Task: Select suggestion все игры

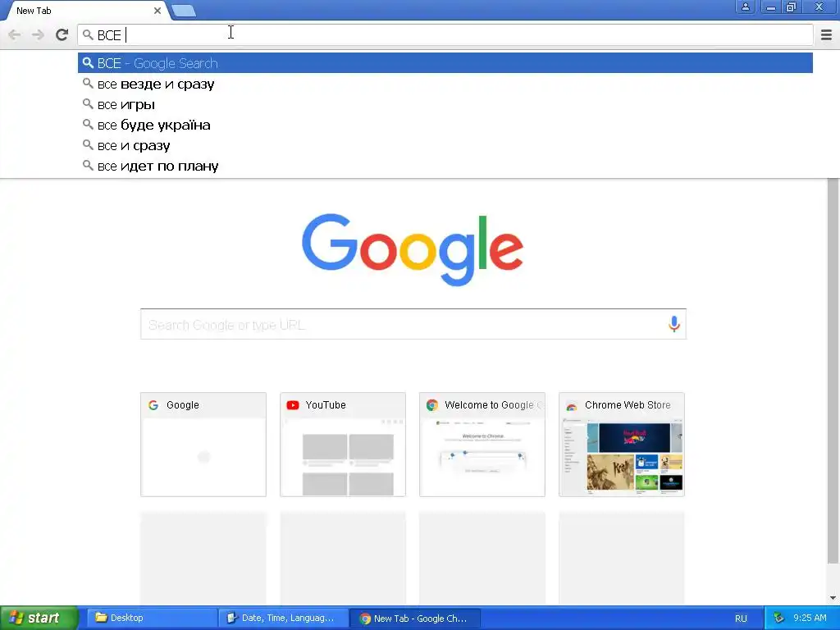Action: (445, 104)
